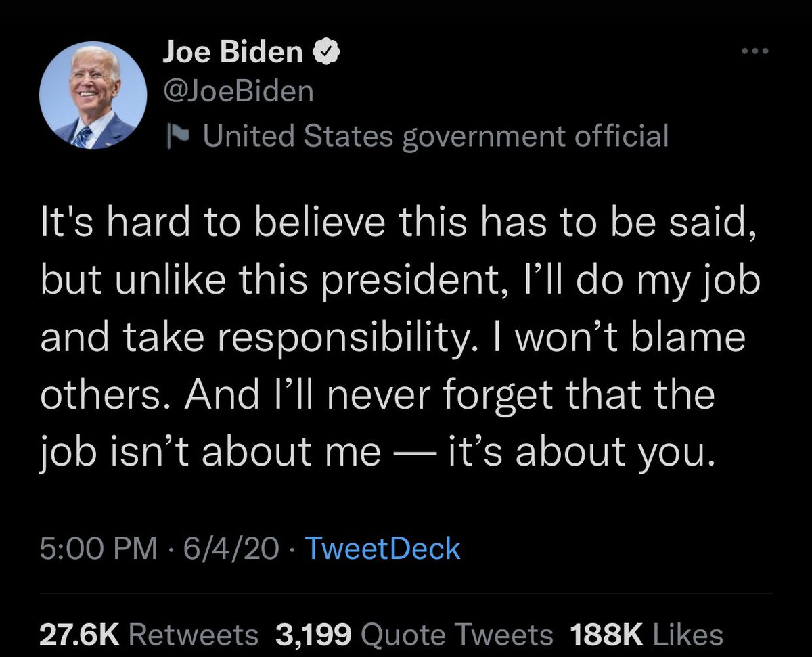Image resolution: width=812 pixels, height=657 pixels.
Task: Click the 'United States government official' label
Action: point(436,135)
